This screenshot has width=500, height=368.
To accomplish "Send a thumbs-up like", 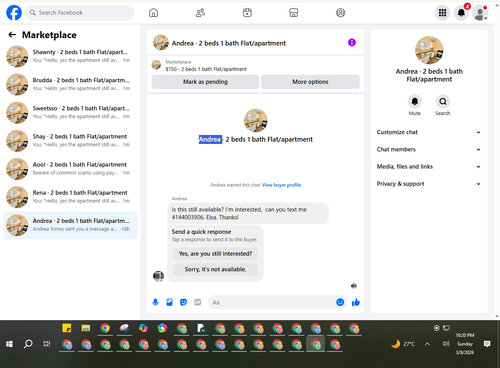I will click(356, 302).
